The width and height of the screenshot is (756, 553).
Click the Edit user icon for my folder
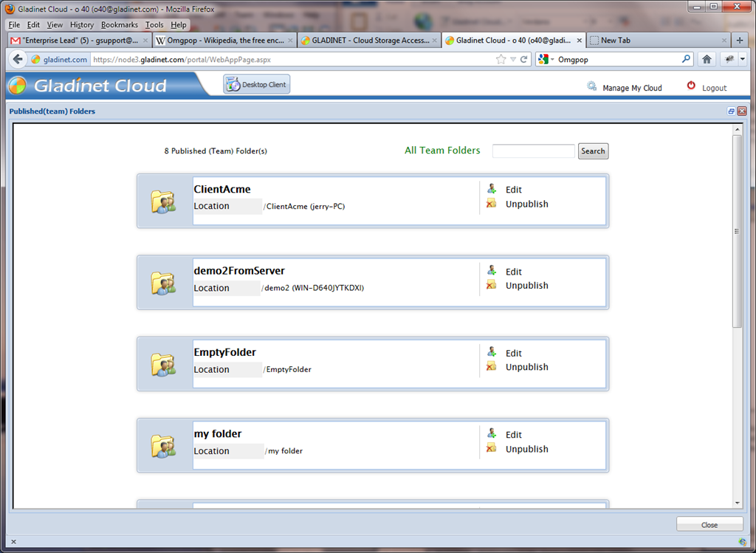pyautogui.click(x=491, y=433)
